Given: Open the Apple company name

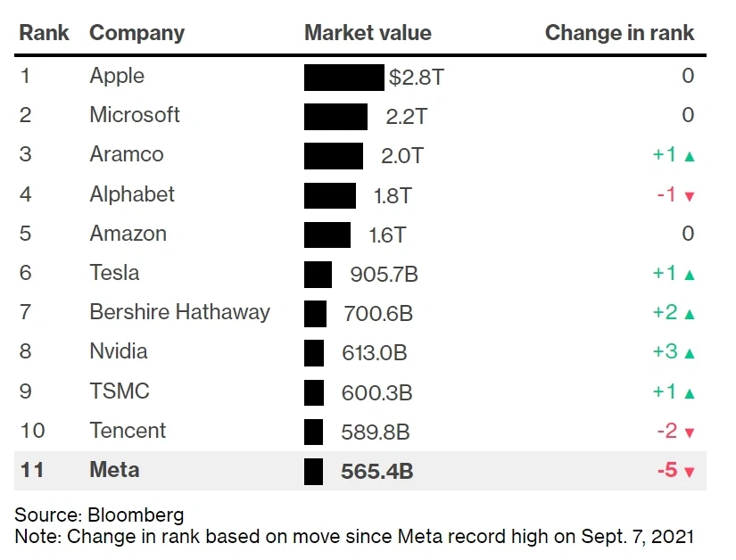Looking at the screenshot, I should [x=117, y=76].
